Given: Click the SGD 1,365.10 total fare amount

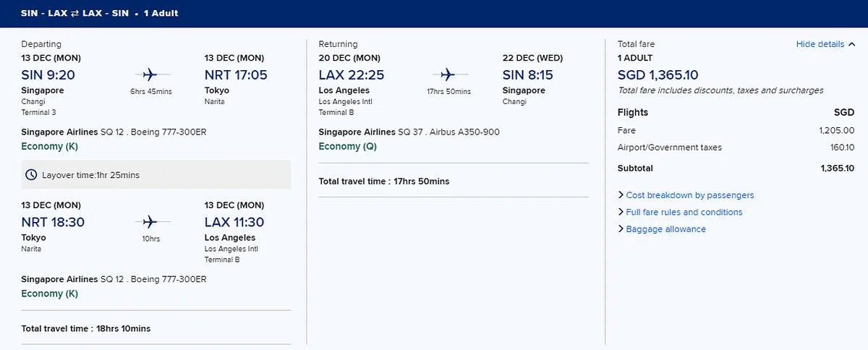Looking at the screenshot, I should pyautogui.click(x=658, y=75).
